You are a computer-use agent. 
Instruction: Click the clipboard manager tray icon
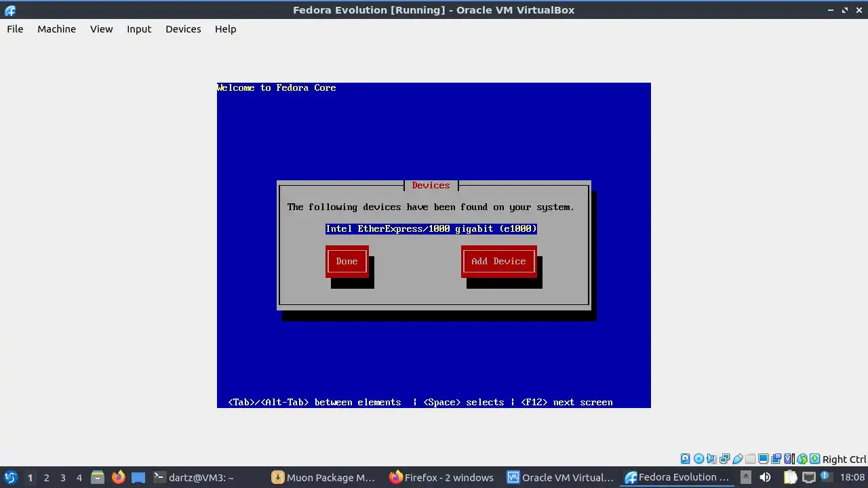click(790, 477)
